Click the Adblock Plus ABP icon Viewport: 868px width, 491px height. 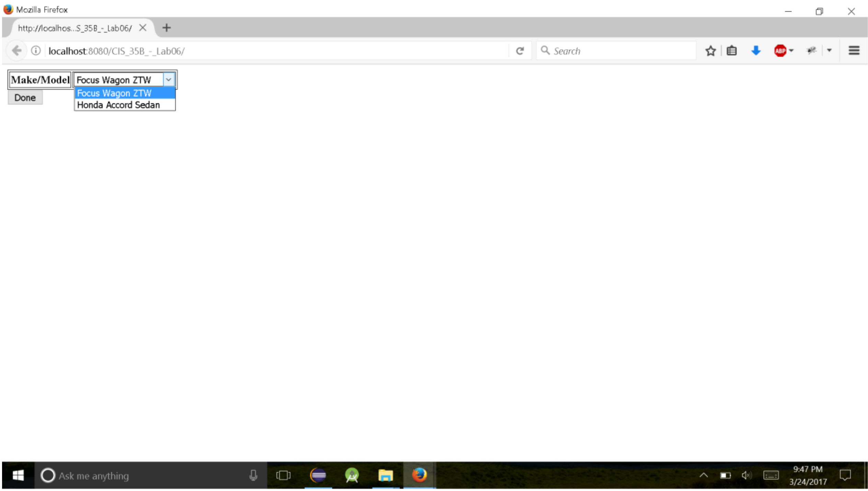click(x=780, y=51)
